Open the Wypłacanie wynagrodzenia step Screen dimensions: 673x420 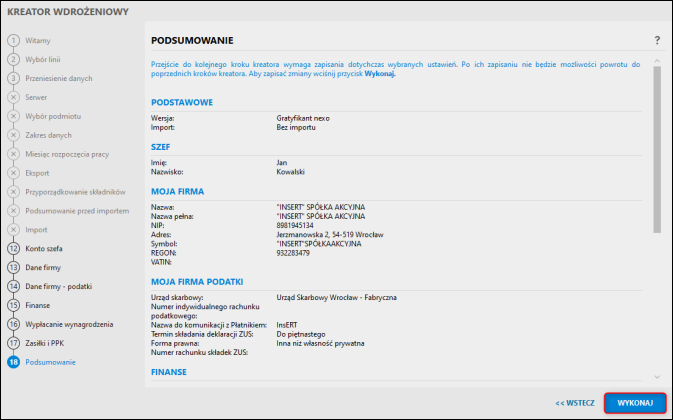[69, 324]
